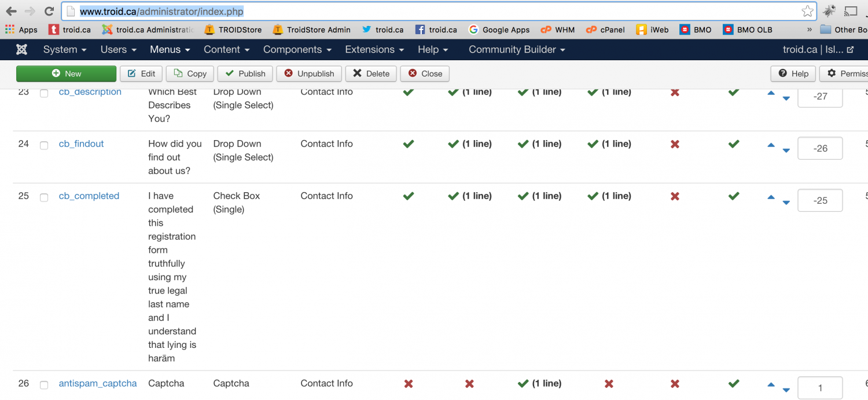Open the Facebook troid.ca bookmark

(436, 30)
